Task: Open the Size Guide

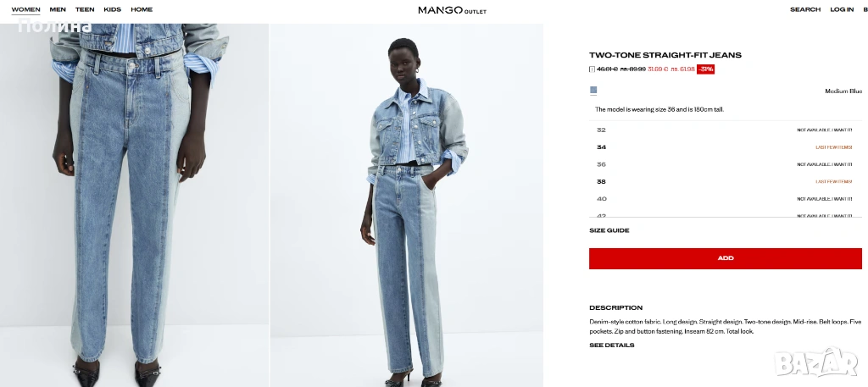Action: [x=609, y=230]
